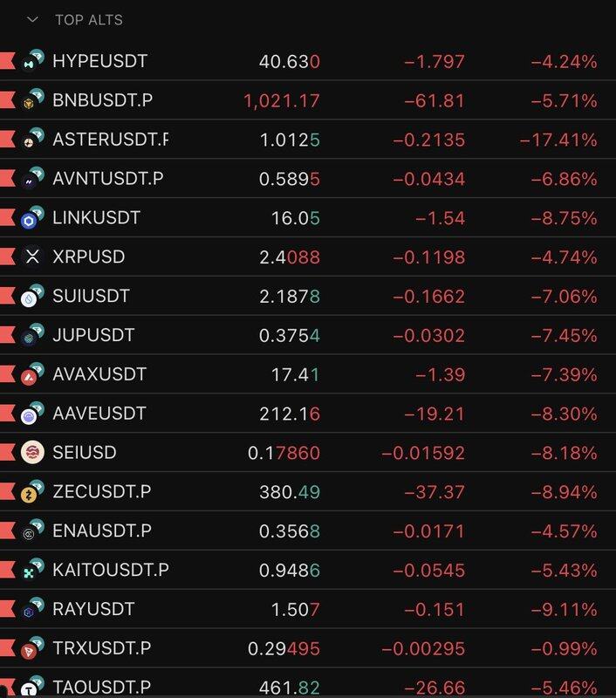
Task: Select the TAOUSDT.P symbol name
Action: click(x=101, y=688)
